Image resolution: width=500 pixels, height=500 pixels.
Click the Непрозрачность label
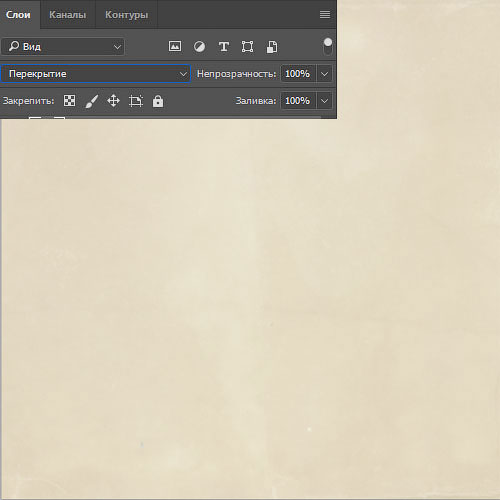click(x=236, y=74)
